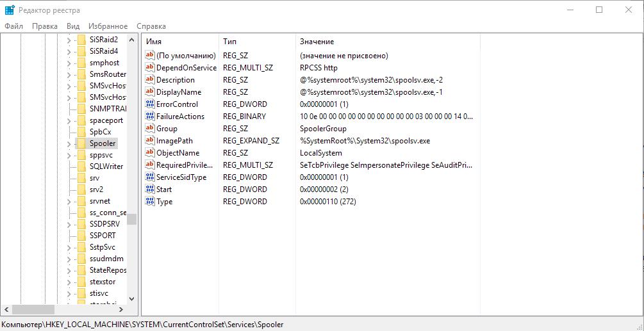The image size is (644, 331).
Task: Click the binary icon next to ErrorControl
Action: pos(150,104)
